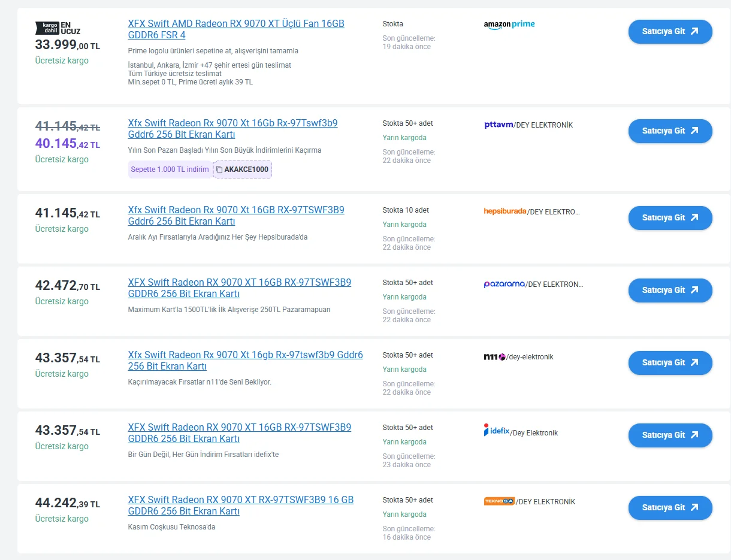Viewport: 731px width, 560px height.
Task: Click the 43.357,54 TL n11 price
Action: click(x=68, y=358)
